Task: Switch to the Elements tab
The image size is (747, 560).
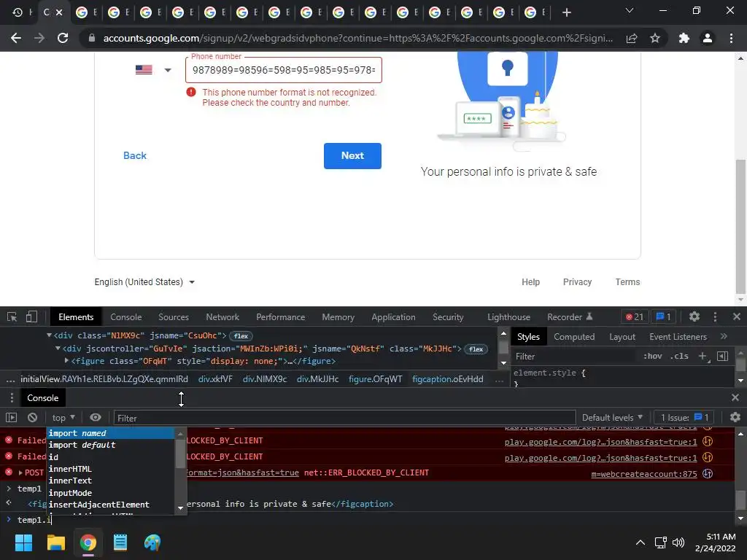Action: pyautogui.click(x=76, y=316)
